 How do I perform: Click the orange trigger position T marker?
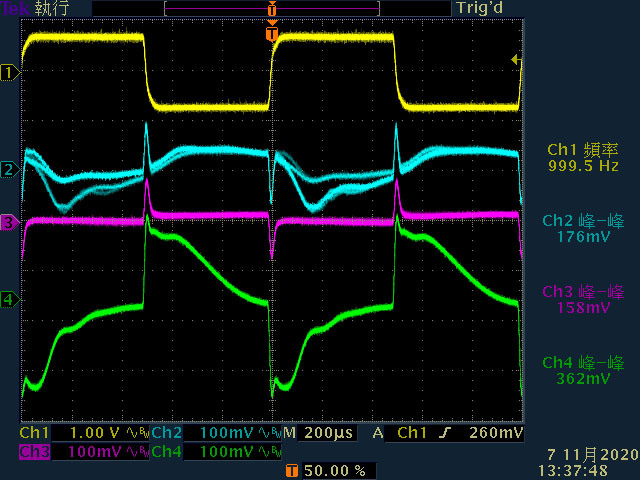coord(272,33)
